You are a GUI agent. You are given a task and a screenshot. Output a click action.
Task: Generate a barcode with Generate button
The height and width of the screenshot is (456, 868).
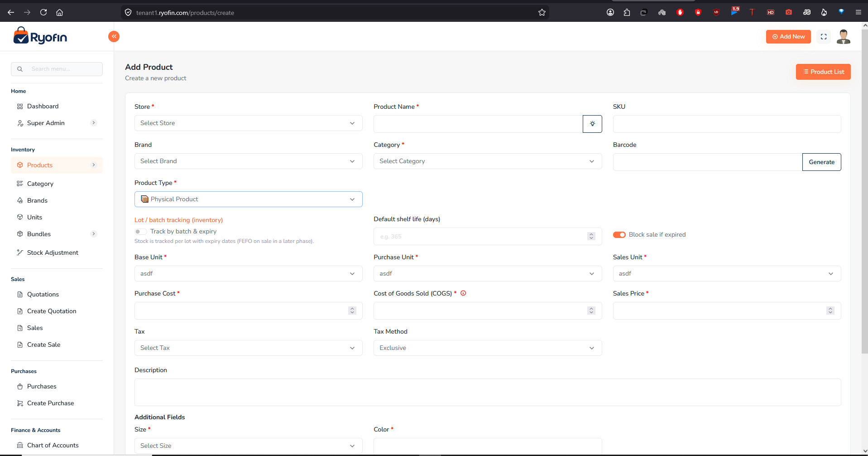[x=821, y=162]
